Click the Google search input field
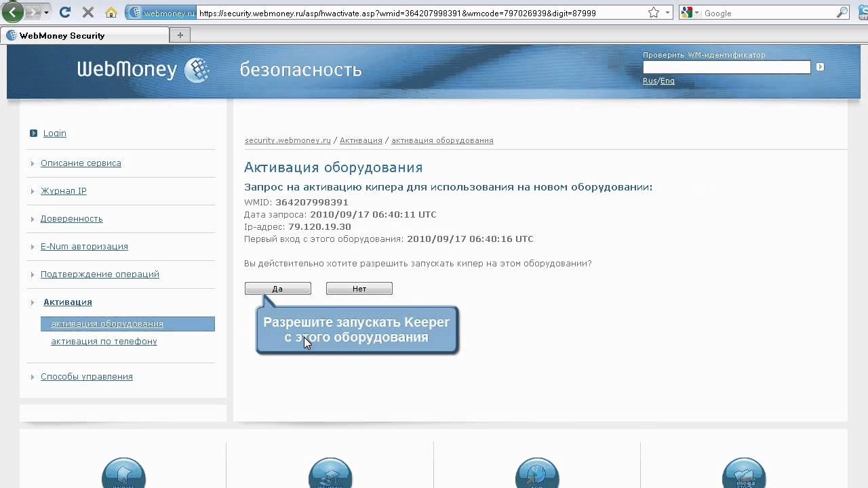 (768, 13)
